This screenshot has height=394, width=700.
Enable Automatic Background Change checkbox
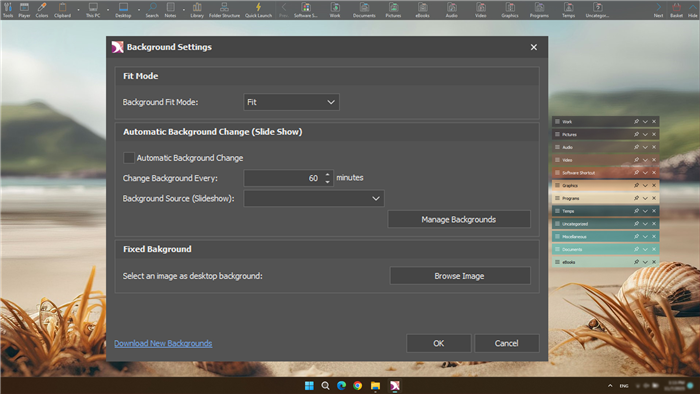pyautogui.click(x=129, y=158)
